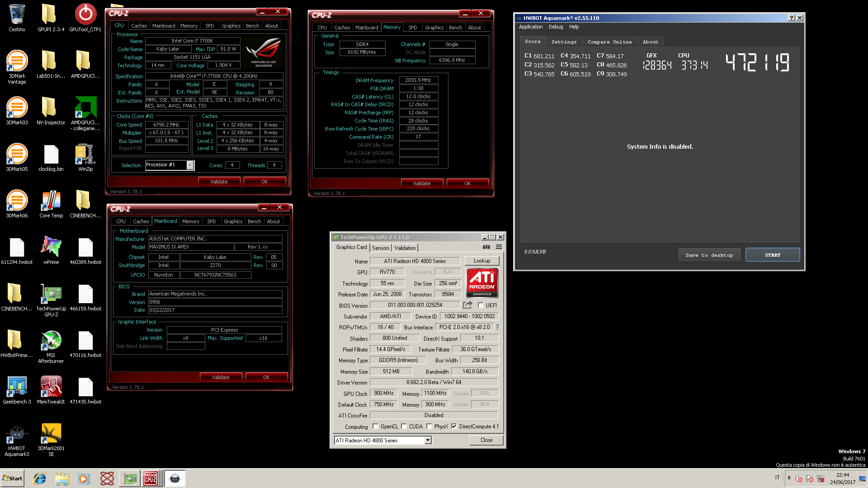Open 3DMark Vantage shortcut

click(x=17, y=67)
